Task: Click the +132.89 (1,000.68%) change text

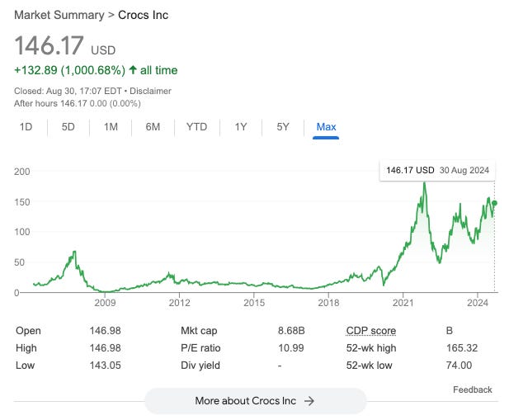Action: (x=69, y=70)
